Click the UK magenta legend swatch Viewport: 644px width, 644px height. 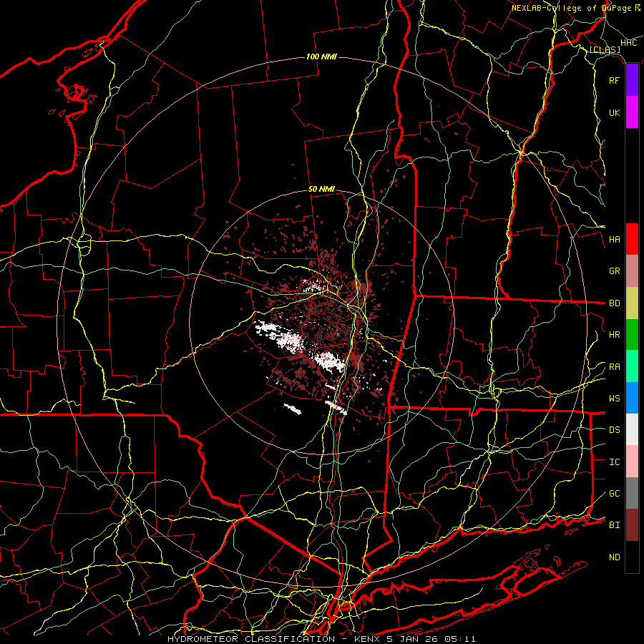[x=632, y=112]
